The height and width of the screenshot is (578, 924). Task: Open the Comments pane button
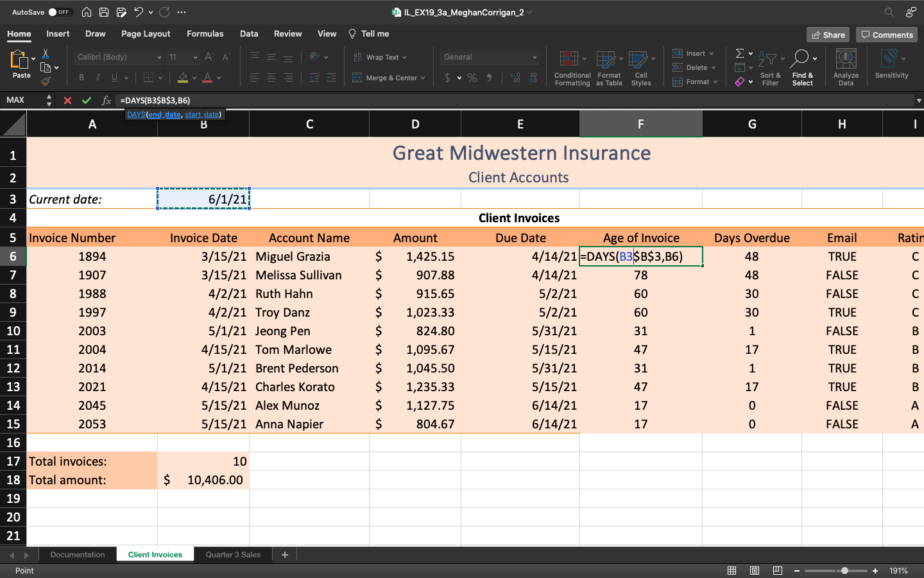coord(887,35)
